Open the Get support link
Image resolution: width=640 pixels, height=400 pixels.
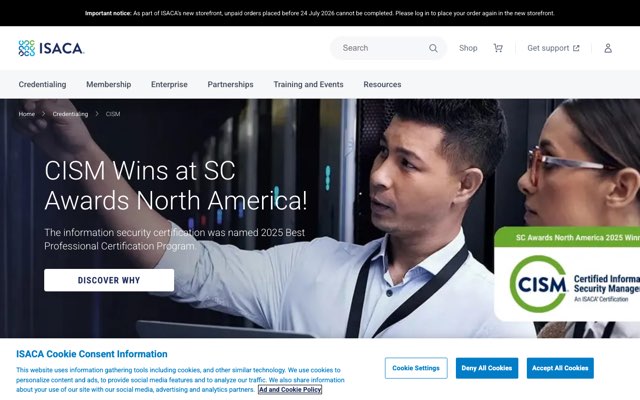553,48
